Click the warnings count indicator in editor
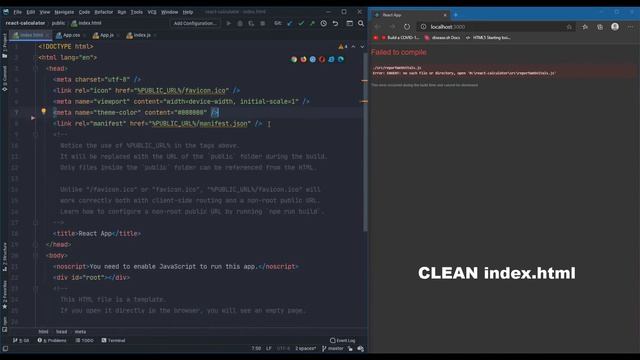Image resolution: width=640 pixels, height=360 pixels. (x=342, y=47)
